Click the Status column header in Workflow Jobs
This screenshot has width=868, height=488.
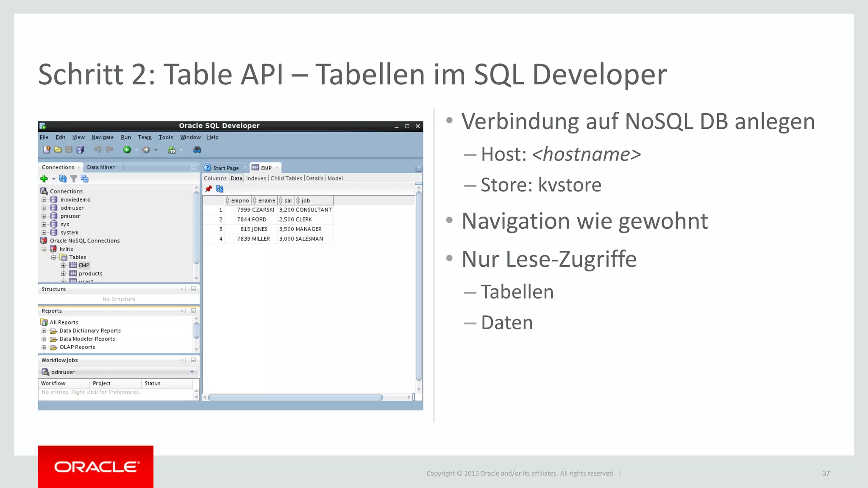167,383
